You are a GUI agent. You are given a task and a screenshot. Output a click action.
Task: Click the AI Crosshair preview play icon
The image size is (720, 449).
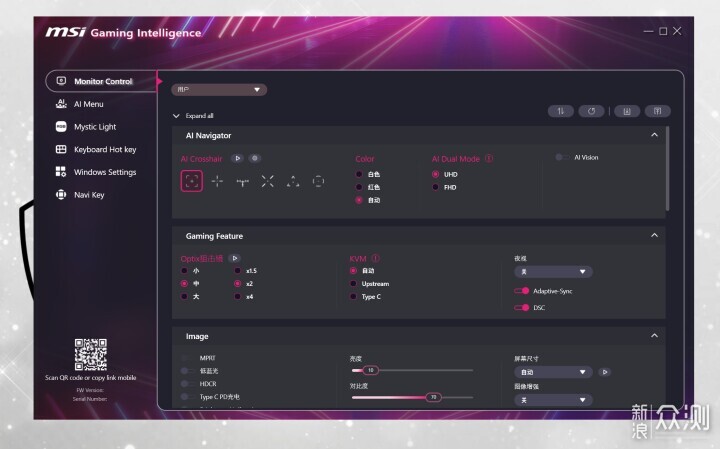(237, 158)
